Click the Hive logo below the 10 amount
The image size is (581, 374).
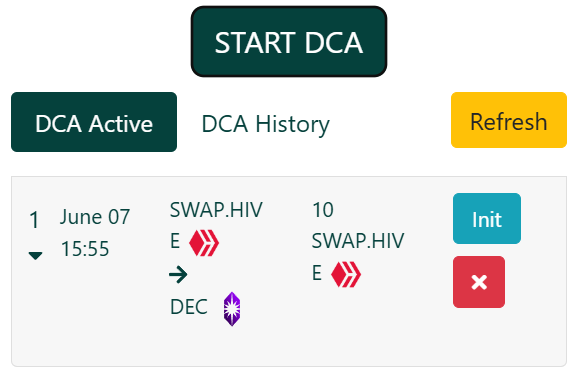[346, 274]
